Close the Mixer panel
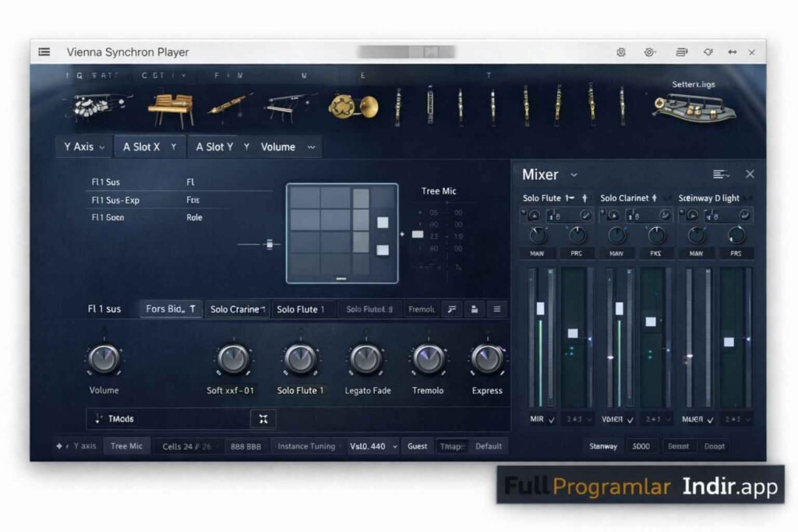 750,174
